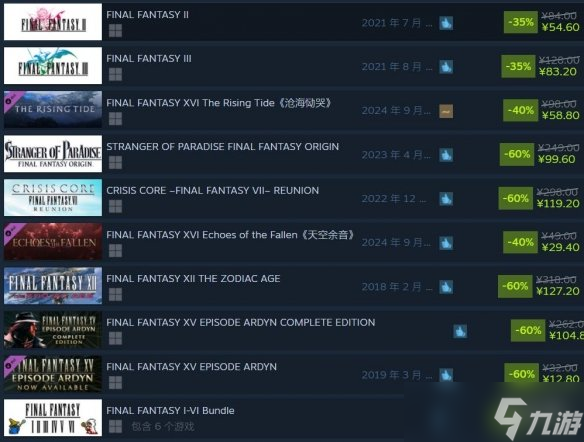Viewport: 584px width, 442px height.
Task: Click the Windows icon under Echoes of the Fallen
Action: click(115, 251)
